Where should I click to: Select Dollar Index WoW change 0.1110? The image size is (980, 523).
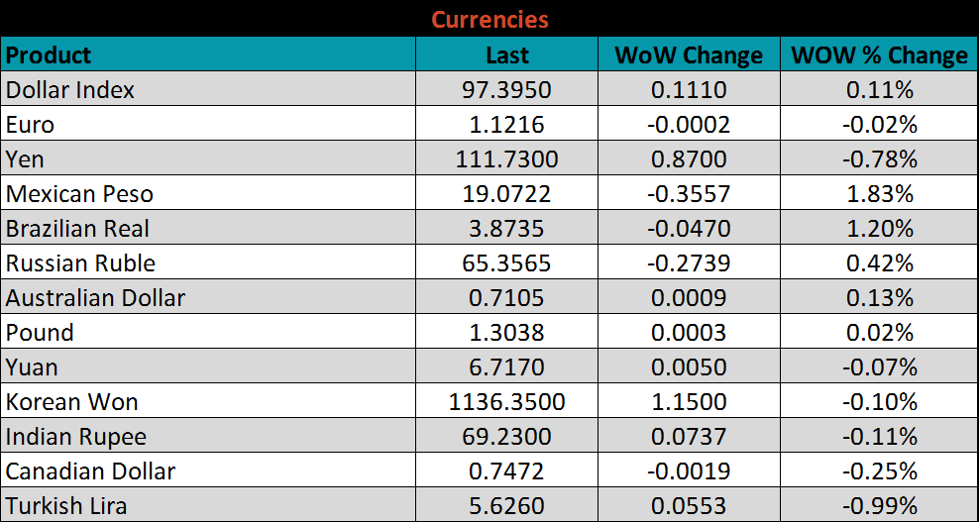(689, 90)
